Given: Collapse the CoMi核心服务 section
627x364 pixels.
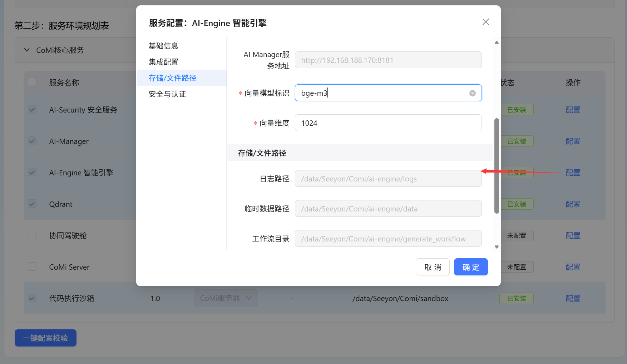Looking at the screenshot, I should (x=27, y=50).
